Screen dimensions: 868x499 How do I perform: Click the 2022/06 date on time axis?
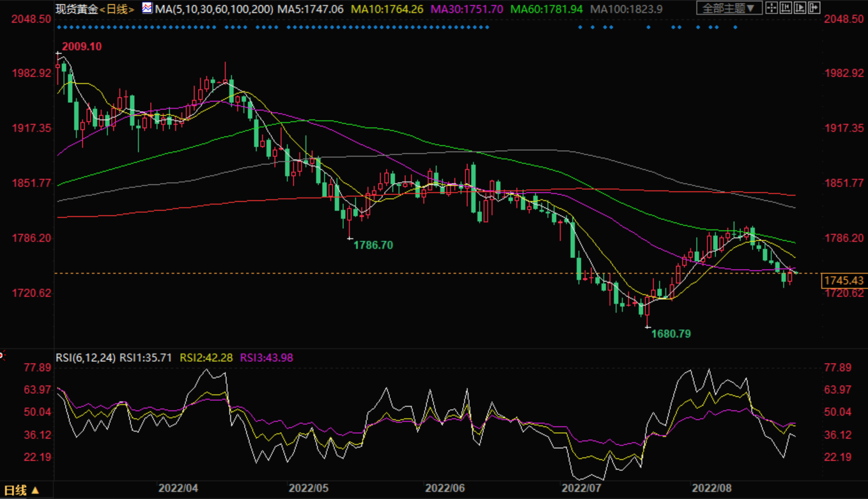click(444, 488)
